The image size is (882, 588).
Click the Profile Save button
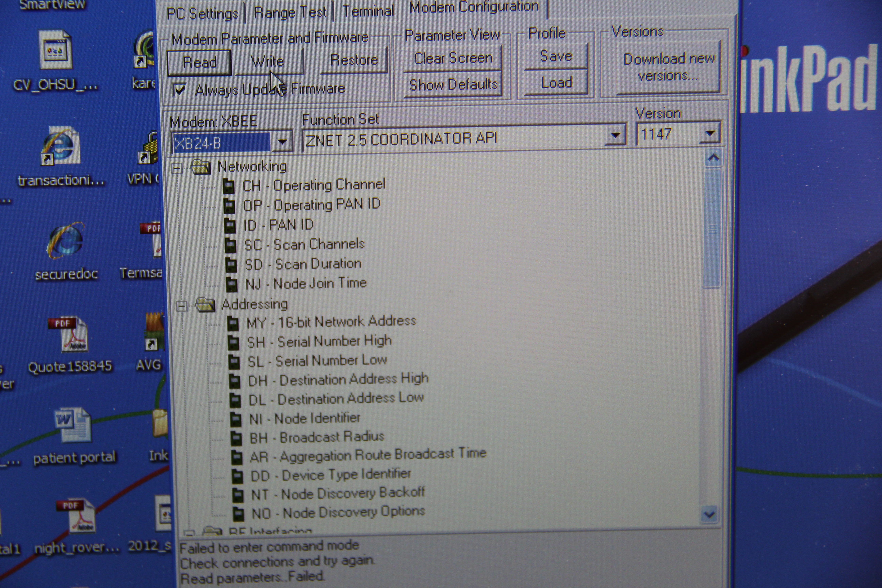tap(556, 56)
